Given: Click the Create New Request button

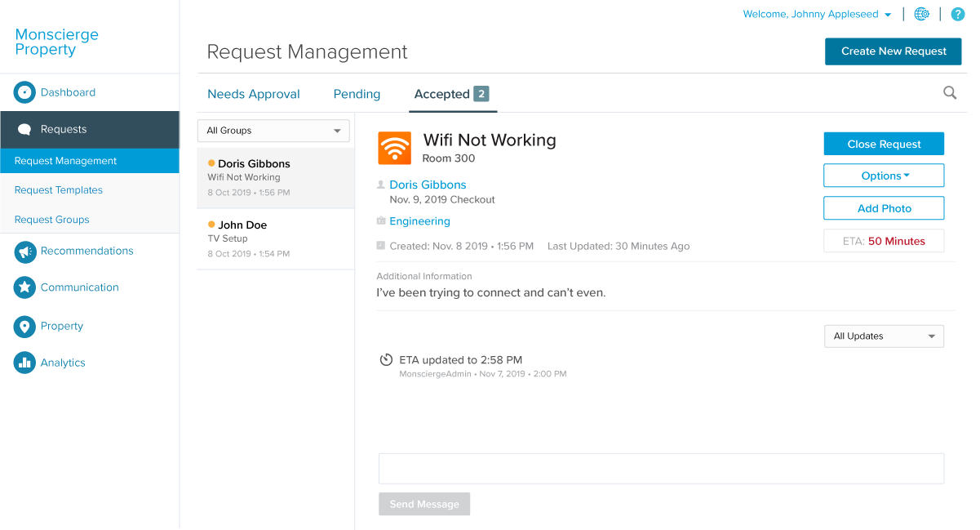Looking at the screenshot, I should tap(894, 51).
